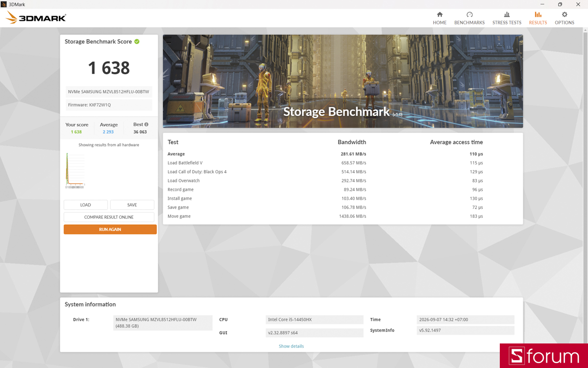Image resolution: width=588 pixels, height=368 pixels.
Task: Click the 3DMark title bar app icon
Action: click(x=4, y=4)
